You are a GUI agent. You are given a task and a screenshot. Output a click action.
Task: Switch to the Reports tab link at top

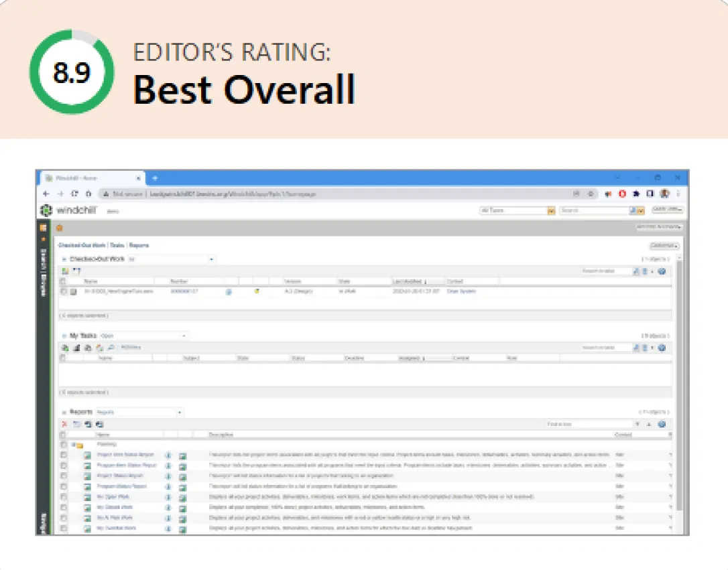coord(139,246)
